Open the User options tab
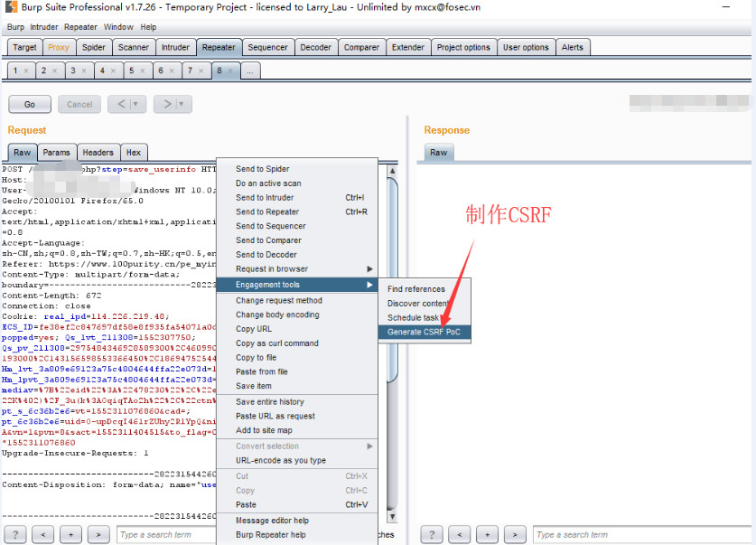Viewport: 756px width, 545px height. (526, 47)
